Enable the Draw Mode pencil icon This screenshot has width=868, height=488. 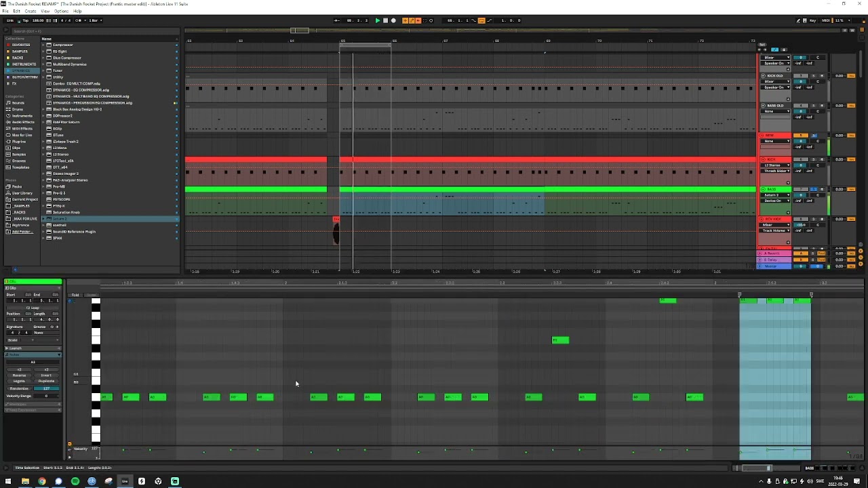click(x=797, y=20)
